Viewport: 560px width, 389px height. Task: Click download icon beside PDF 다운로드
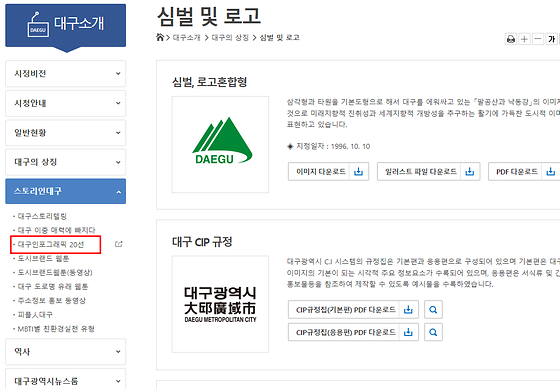pos(551,172)
